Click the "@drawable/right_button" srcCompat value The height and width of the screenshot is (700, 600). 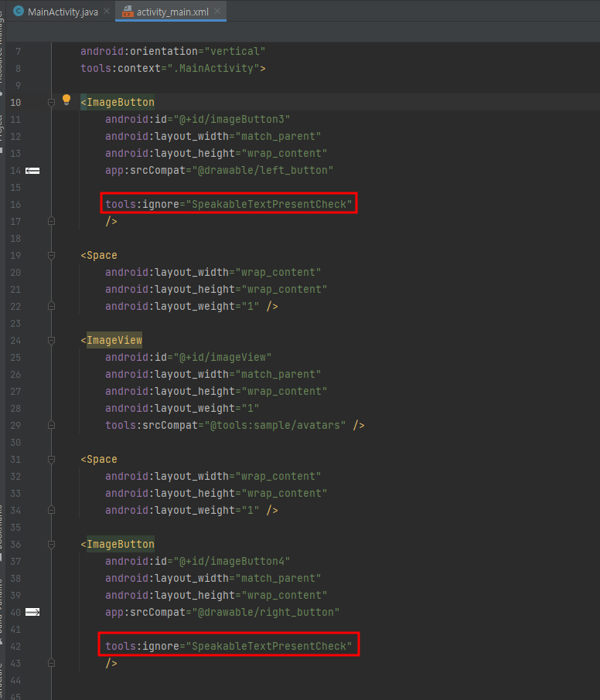click(266, 612)
